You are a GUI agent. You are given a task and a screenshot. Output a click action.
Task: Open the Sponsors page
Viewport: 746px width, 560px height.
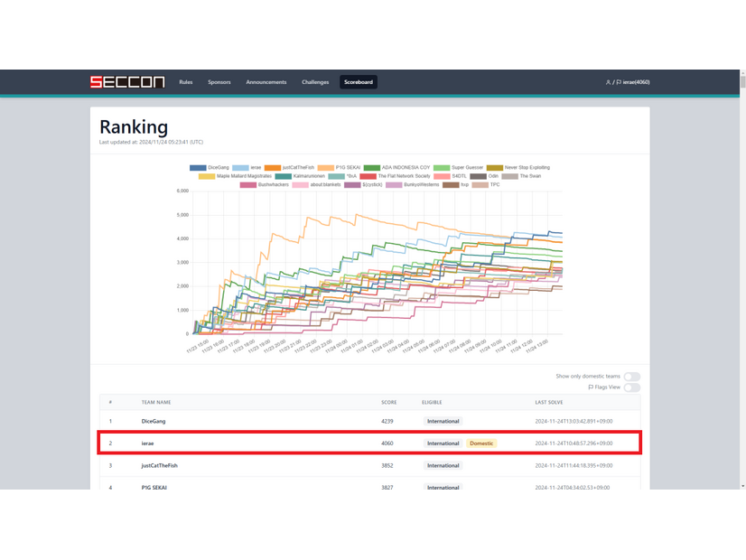pos(219,82)
